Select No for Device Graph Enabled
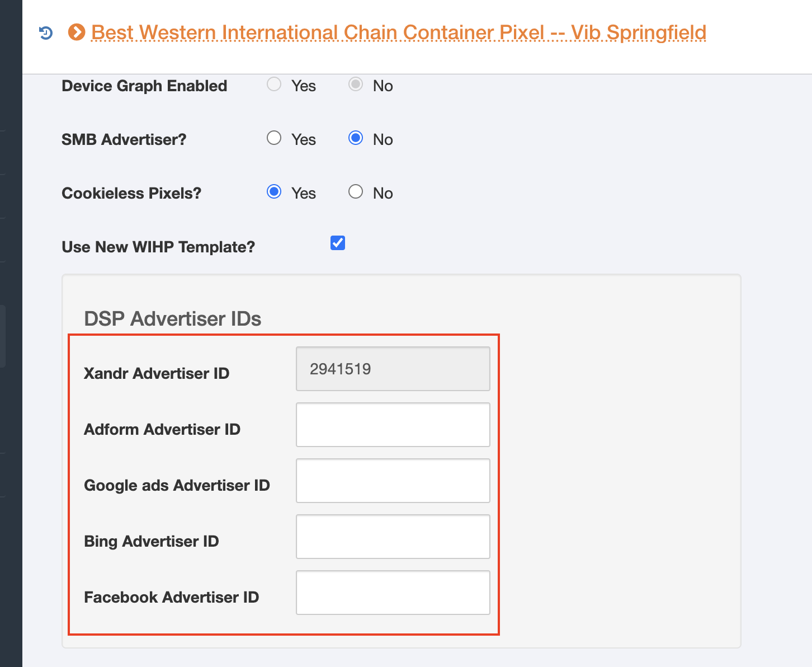Image resolution: width=812 pixels, height=667 pixels. pyautogui.click(x=356, y=84)
